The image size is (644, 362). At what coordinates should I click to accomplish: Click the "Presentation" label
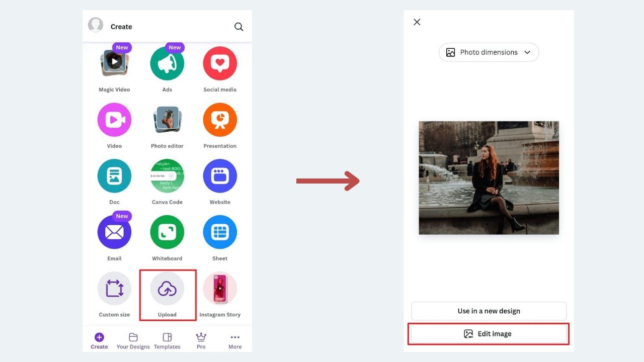220,146
